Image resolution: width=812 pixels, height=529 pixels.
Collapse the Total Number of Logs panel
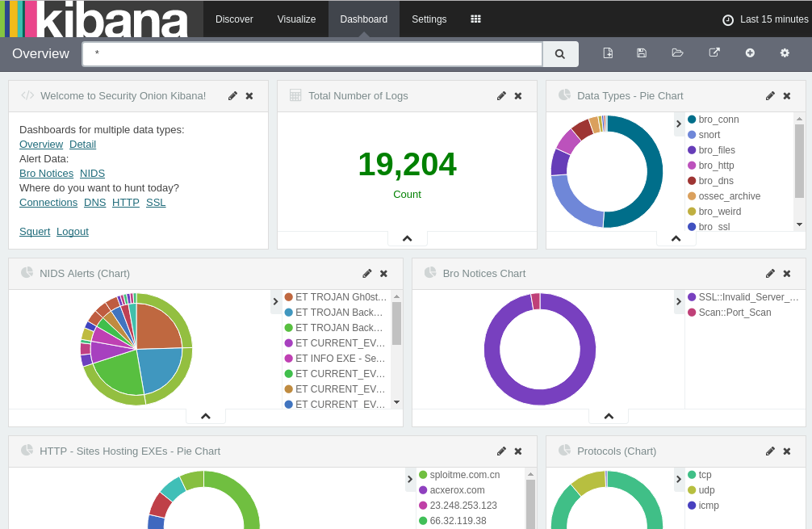tap(407, 238)
